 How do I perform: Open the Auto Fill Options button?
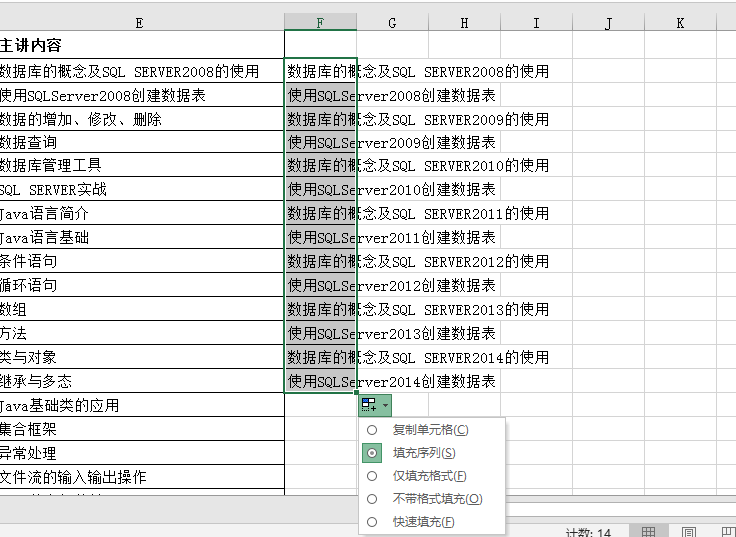click(375, 405)
